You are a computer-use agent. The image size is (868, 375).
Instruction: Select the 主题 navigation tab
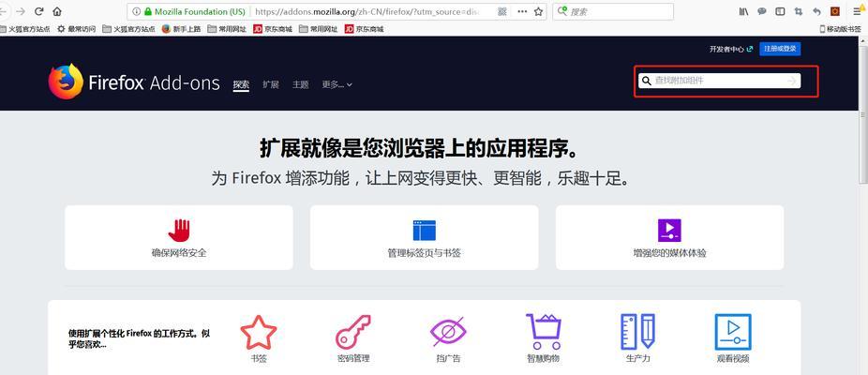click(301, 84)
